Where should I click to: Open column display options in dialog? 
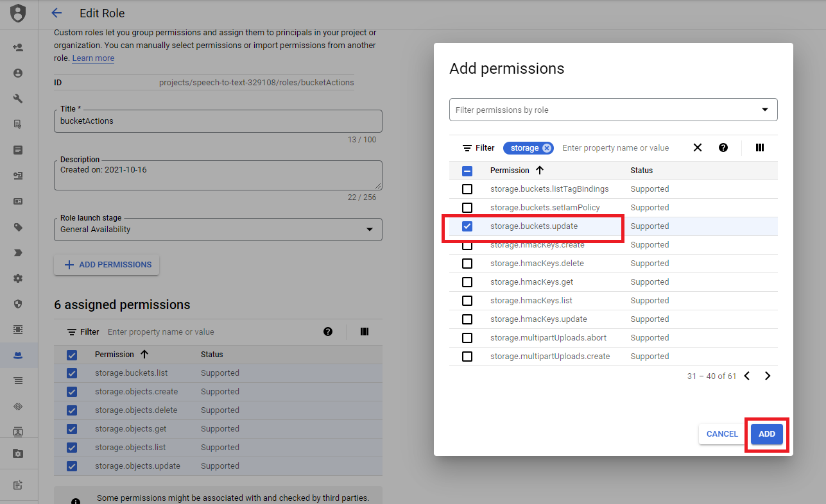click(x=760, y=148)
